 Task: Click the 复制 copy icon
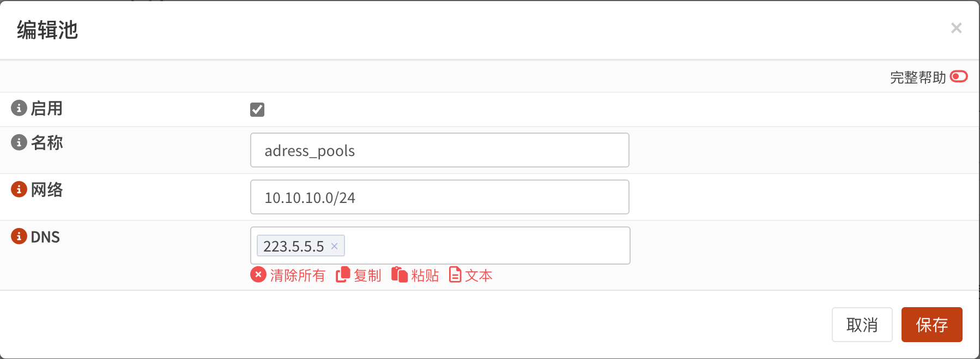point(343,275)
